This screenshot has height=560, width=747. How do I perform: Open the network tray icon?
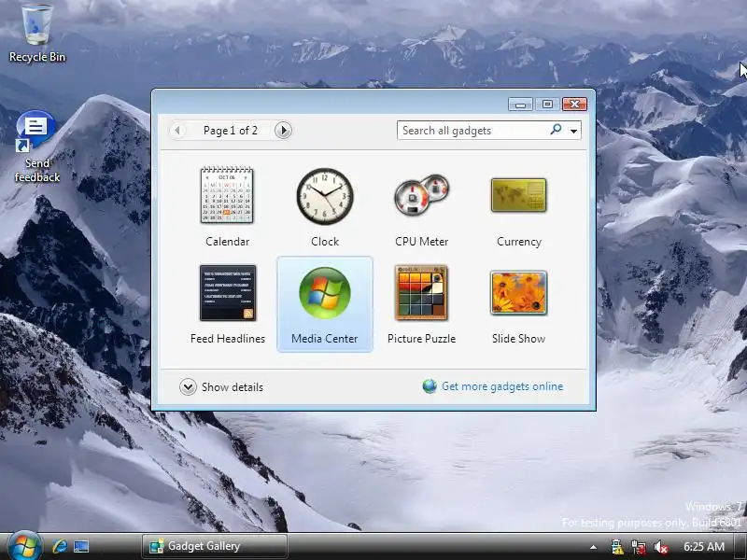click(x=639, y=547)
